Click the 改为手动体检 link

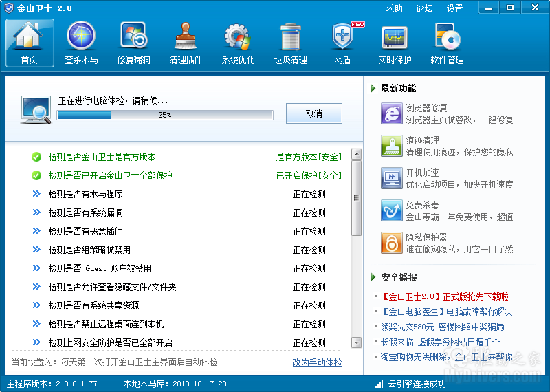pyautogui.click(x=317, y=362)
